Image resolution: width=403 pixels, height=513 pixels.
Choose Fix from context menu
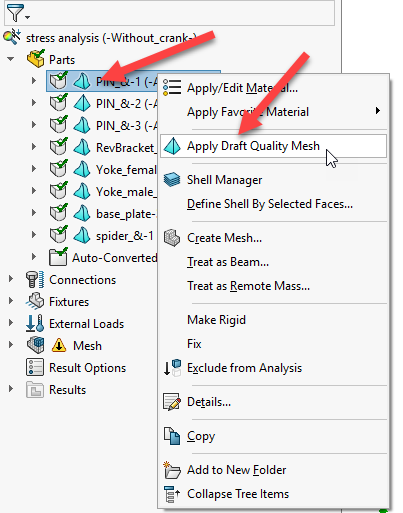(273, 344)
